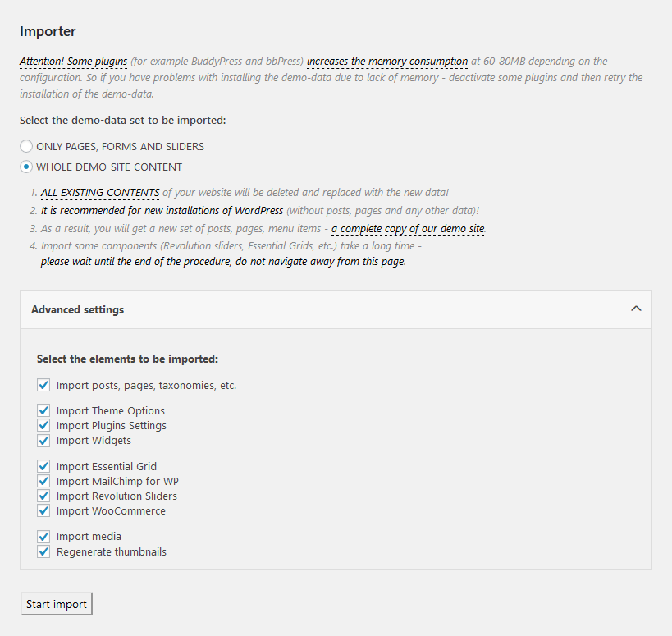Toggle the Import WooCommerce checkbox
The width and height of the screenshot is (672, 636).
43,511
